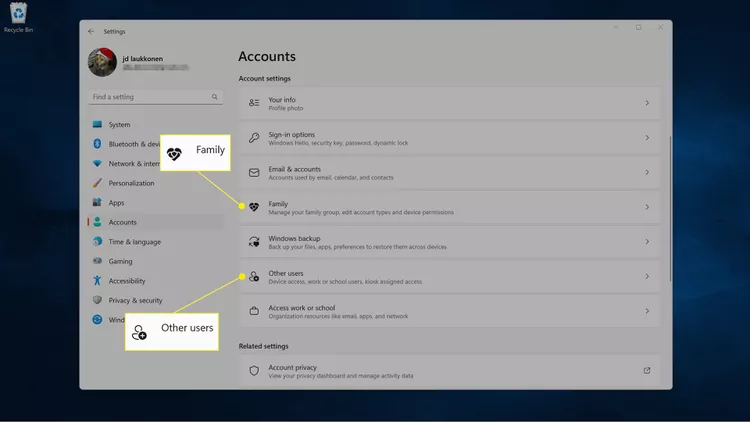The height and width of the screenshot is (422, 750).
Task: Expand Sign-in options chevron
Action: [x=647, y=138]
